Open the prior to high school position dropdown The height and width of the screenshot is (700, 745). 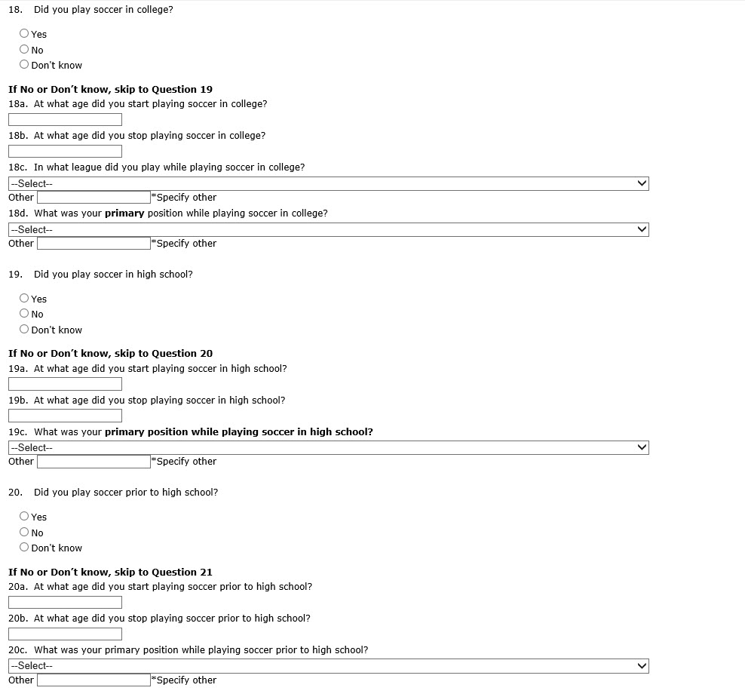click(328, 665)
